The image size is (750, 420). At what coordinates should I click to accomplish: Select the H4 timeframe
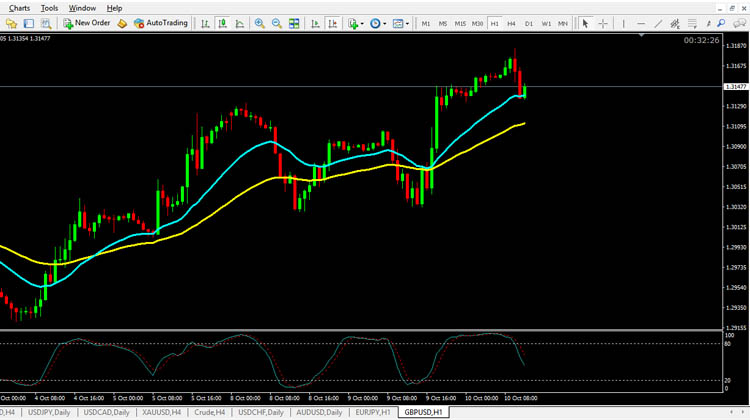tap(511, 23)
